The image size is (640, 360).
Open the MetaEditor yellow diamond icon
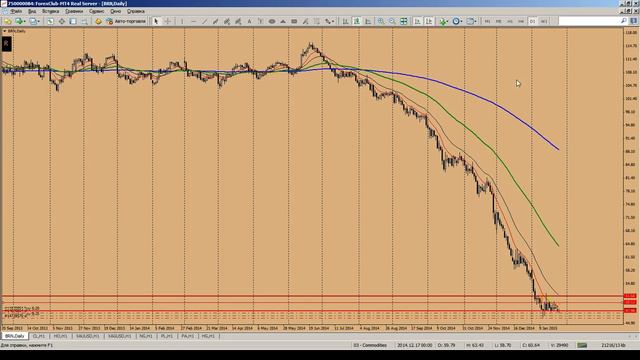(98, 21)
